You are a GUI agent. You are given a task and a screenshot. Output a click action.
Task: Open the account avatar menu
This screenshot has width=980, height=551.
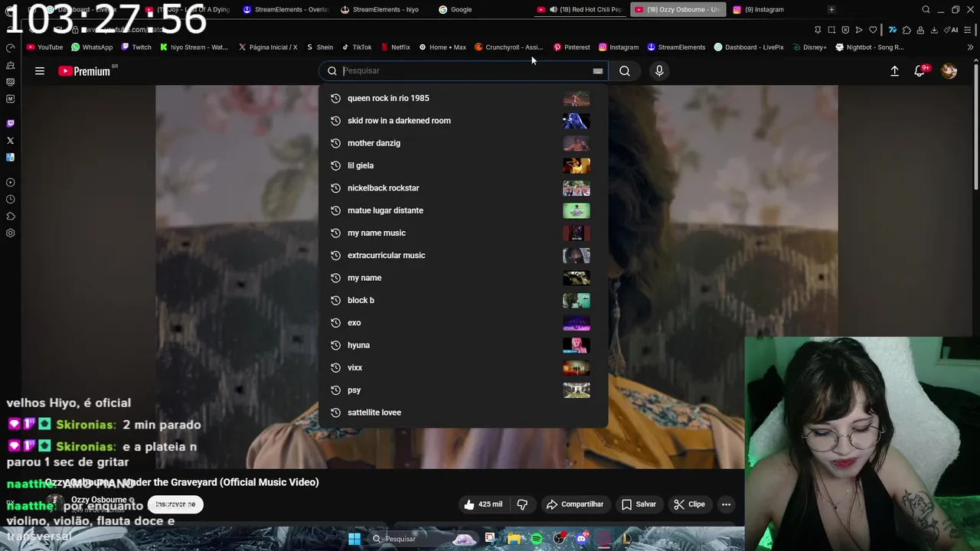tap(949, 71)
